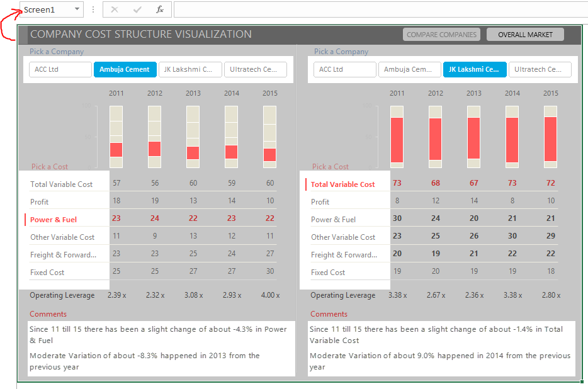This screenshot has width=588, height=389.
Task: Click left Power & Fuel 2012 value 24
Action: 155,218
